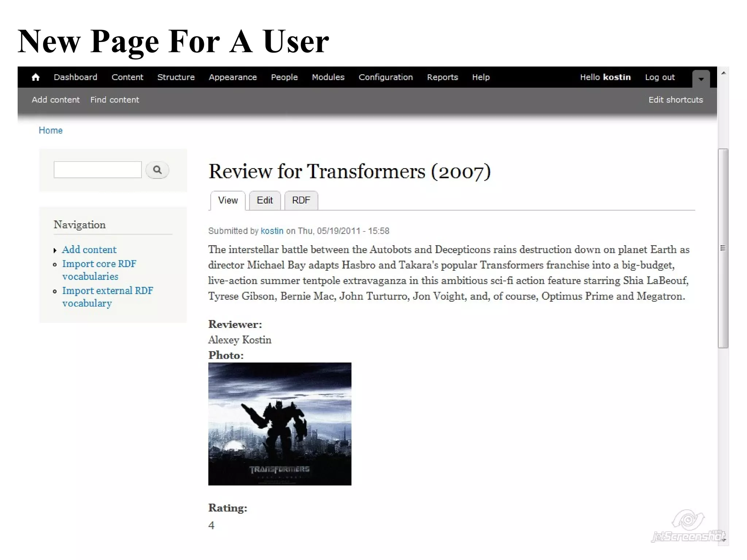
Task: Click the scrollbar up arrow
Action: pos(723,73)
